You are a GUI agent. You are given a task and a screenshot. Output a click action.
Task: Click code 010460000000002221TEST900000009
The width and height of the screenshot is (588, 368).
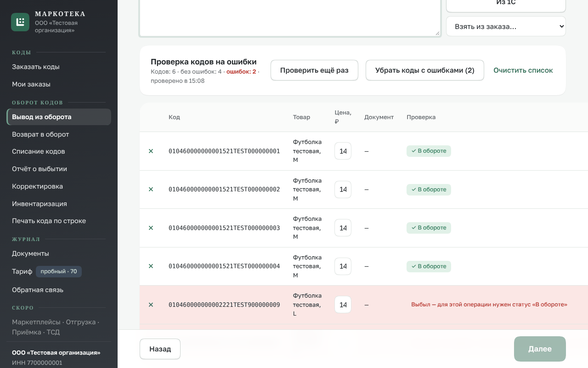pyautogui.click(x=224, y=305)
